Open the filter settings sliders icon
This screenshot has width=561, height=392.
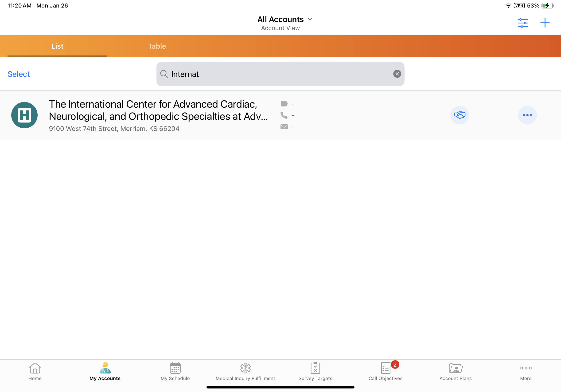[523, 23]
